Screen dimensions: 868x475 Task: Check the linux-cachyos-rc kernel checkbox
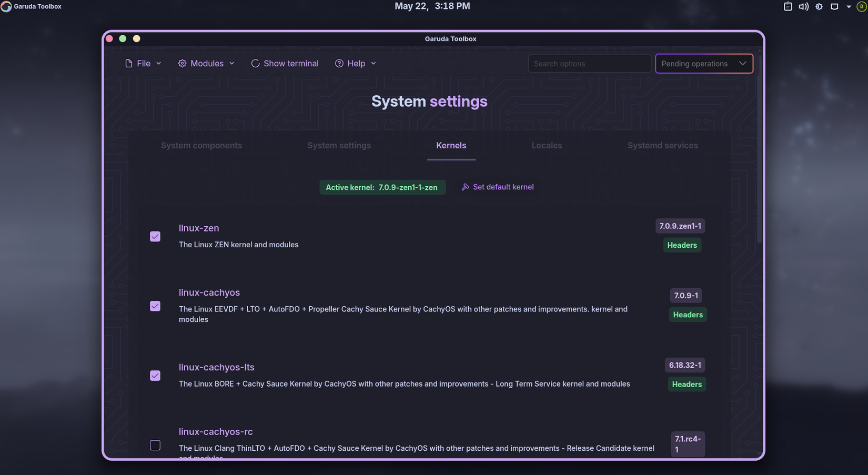tap(155, 445)
